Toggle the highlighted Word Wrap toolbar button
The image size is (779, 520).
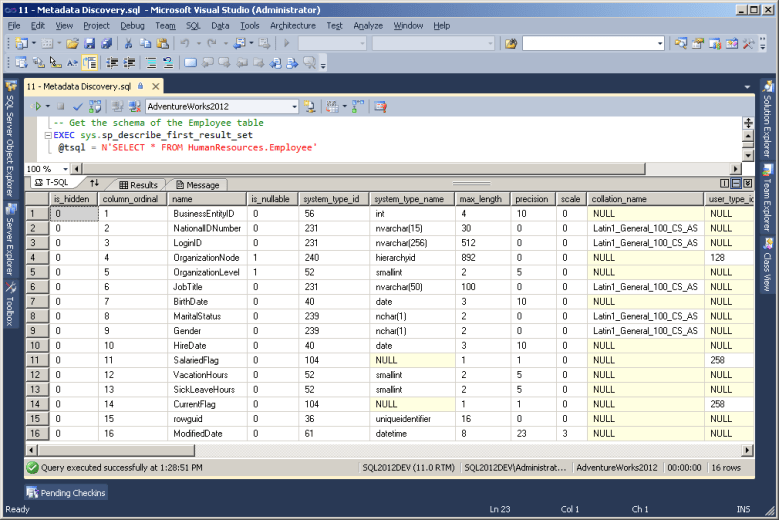[x=89, y=63]
